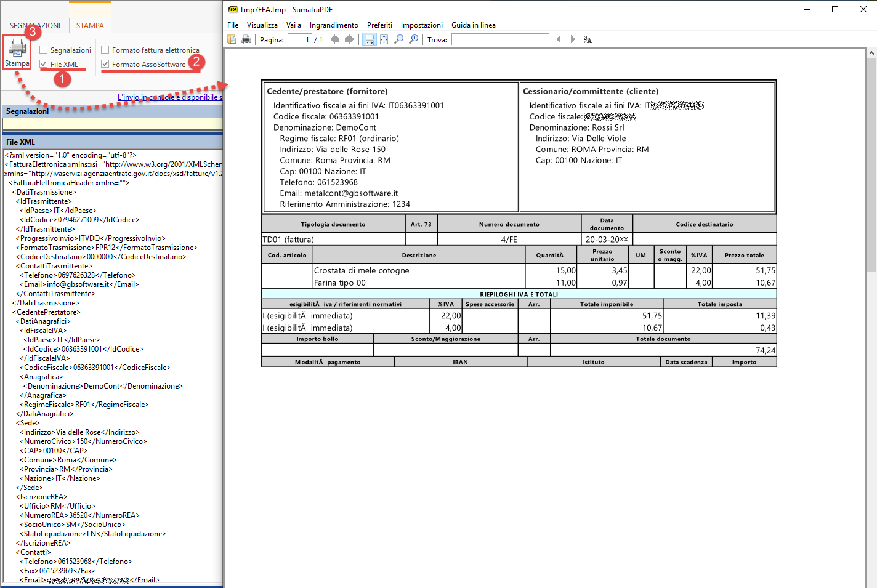Zoom out with magnifier minus
Image resolution: width=877 pixels, height=588 pixels.
(x=398, y=39)
